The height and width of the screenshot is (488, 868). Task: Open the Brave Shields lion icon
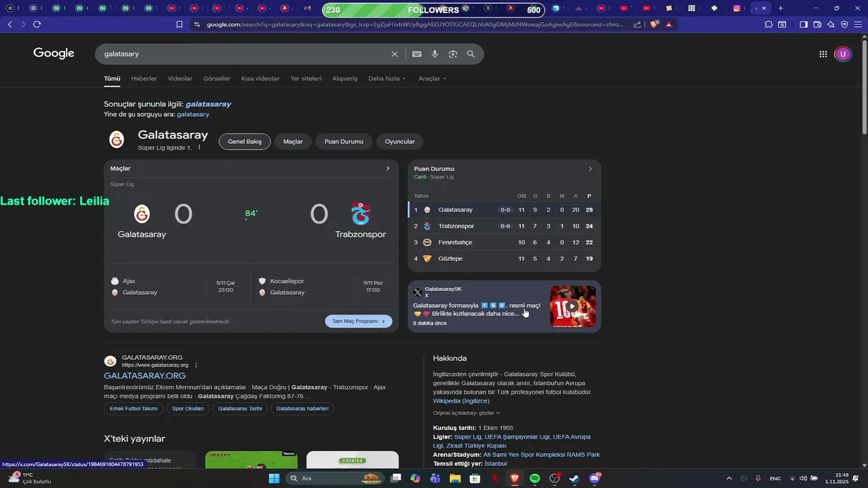(x=654, y=24)
